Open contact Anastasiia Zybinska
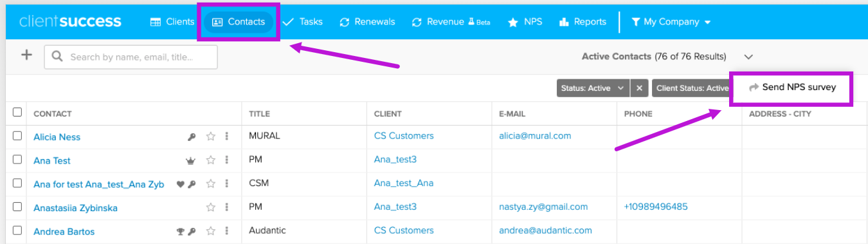This screenshot has width=868, height=244. click(x=75, y=208)
